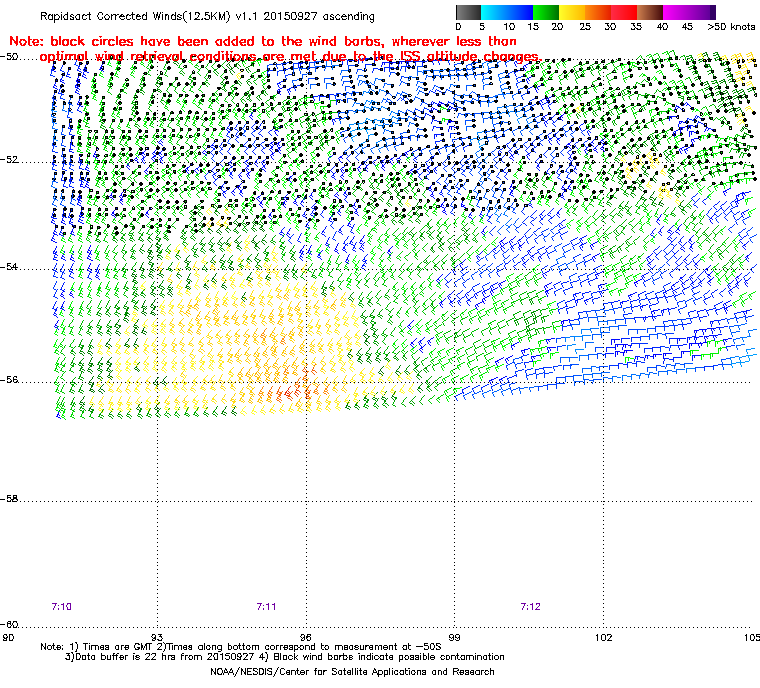The height and width of the screenshot is (688, 760).
Task: Click the '25' label under the color scale
Action: [x=585, y=27]
